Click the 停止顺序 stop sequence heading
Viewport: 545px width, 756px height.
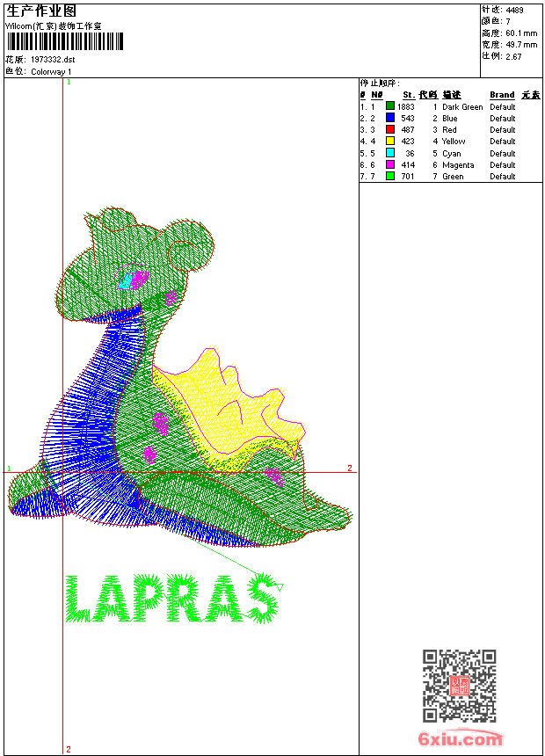point(379,84)
